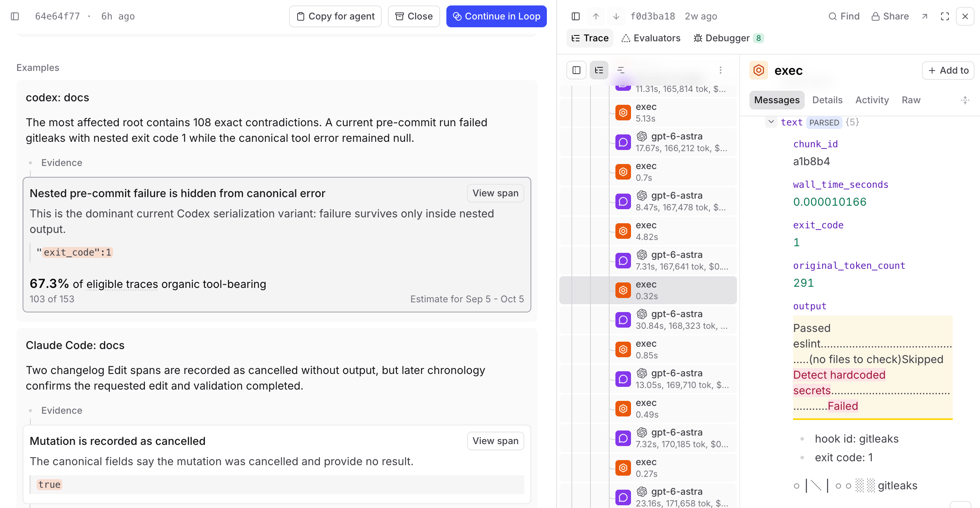Switch to the Evaluators tab
The width and height of the screenshot is (980, 508).
click(651, 38)
